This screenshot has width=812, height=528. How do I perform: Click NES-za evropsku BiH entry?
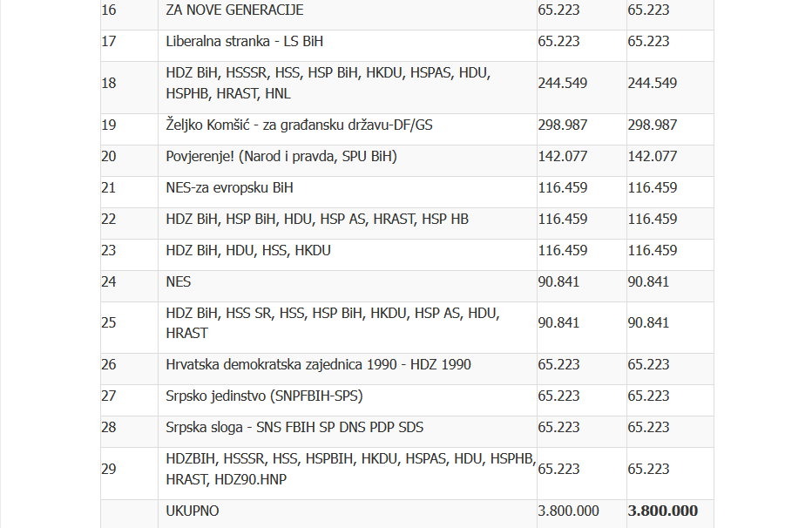229,188
